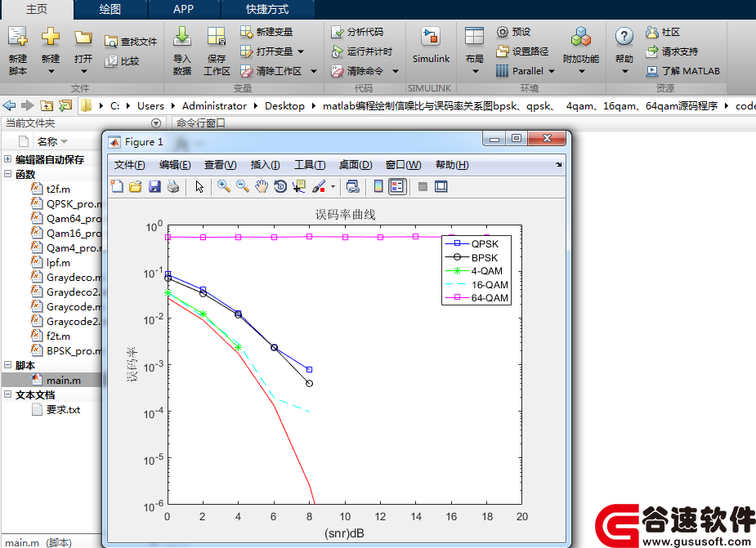The width and height of the screenshot is (756, 548).
Task: Toggle the Edit Plot arrow tool
Action: (x=199, y=186)
